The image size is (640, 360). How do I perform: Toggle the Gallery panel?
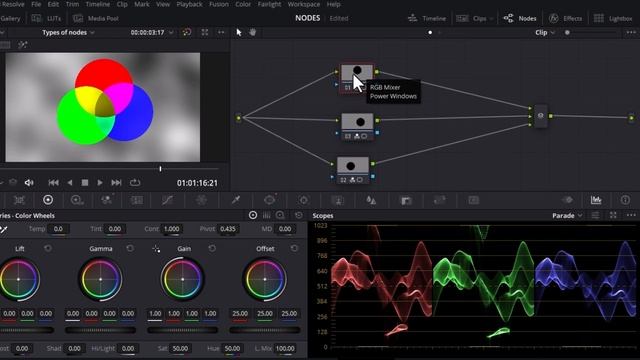point(10,18)
